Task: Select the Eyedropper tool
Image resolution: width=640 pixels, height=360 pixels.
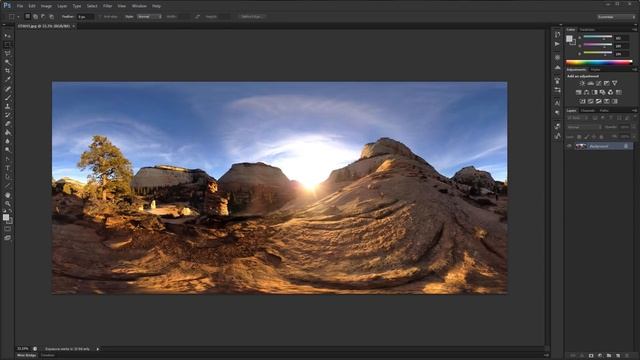Action: click(x=7, y=79)
